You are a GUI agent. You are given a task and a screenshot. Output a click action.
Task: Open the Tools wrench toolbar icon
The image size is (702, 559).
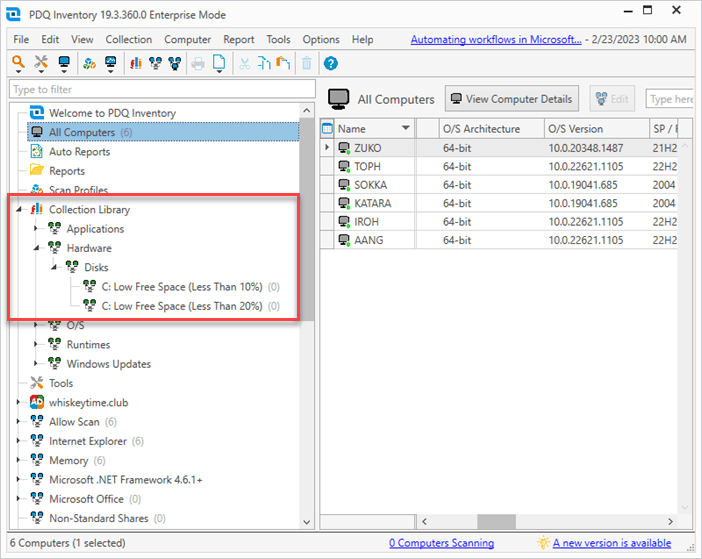[41, 62]
